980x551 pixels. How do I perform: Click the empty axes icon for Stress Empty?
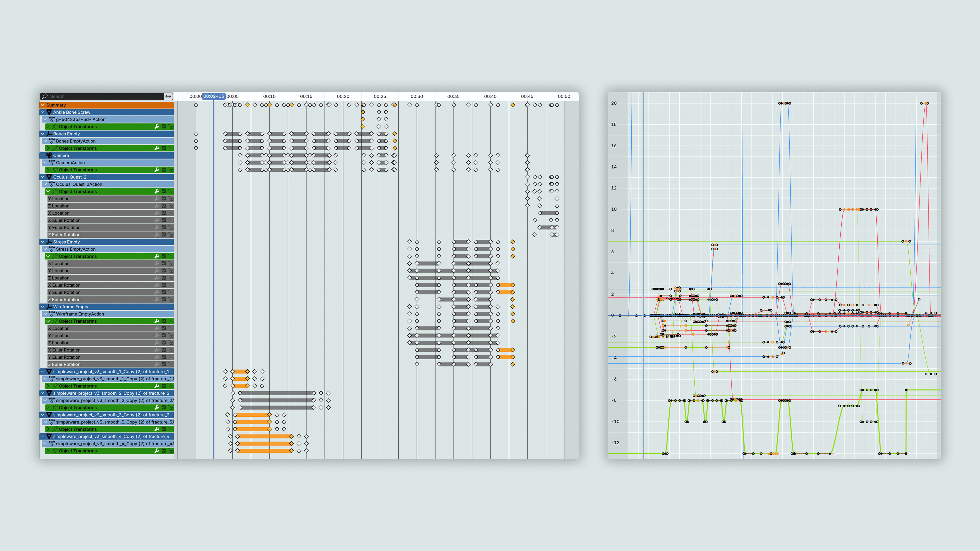49,242
